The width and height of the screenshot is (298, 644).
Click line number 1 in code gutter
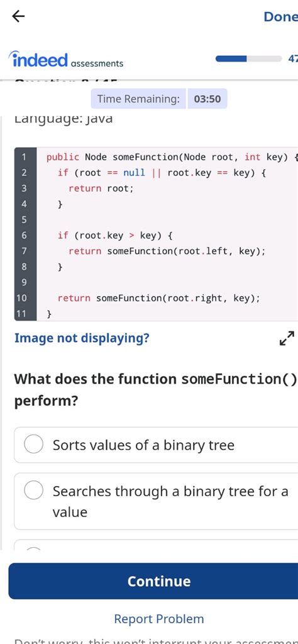pyautogui.click(x=25, y=157)
